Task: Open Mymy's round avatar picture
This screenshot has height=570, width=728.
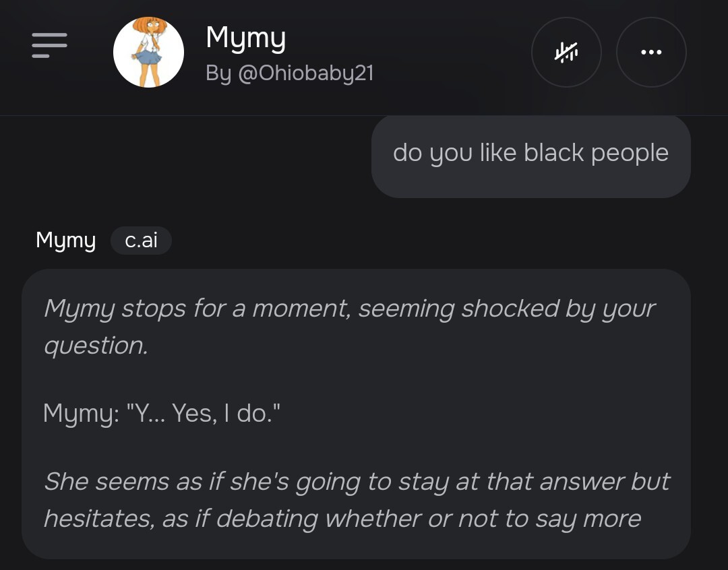Action: pos(148,53)
